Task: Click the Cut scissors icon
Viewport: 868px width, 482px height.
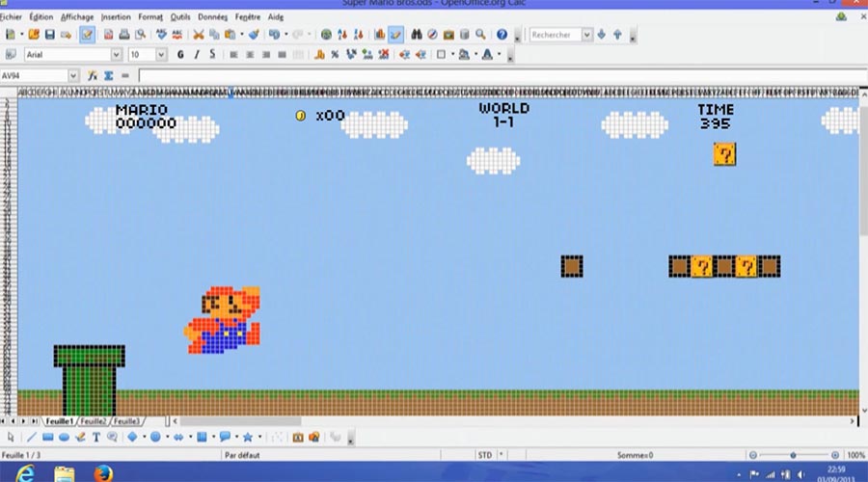Action: point(199,35)
